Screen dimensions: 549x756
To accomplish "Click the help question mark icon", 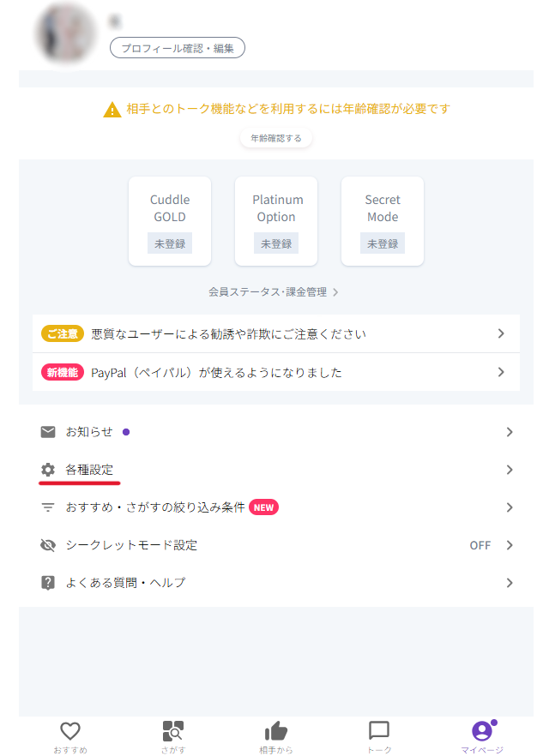I will click(x=48, y=583).
